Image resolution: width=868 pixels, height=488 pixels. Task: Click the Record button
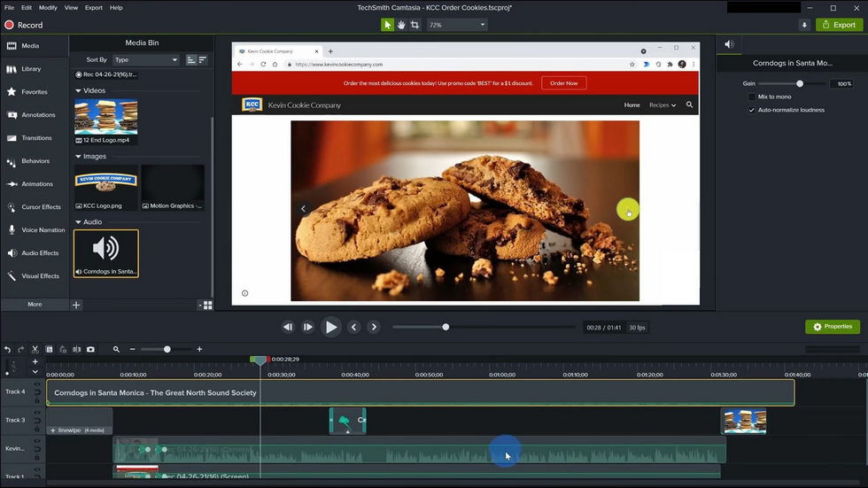click(x=24, y=25)
